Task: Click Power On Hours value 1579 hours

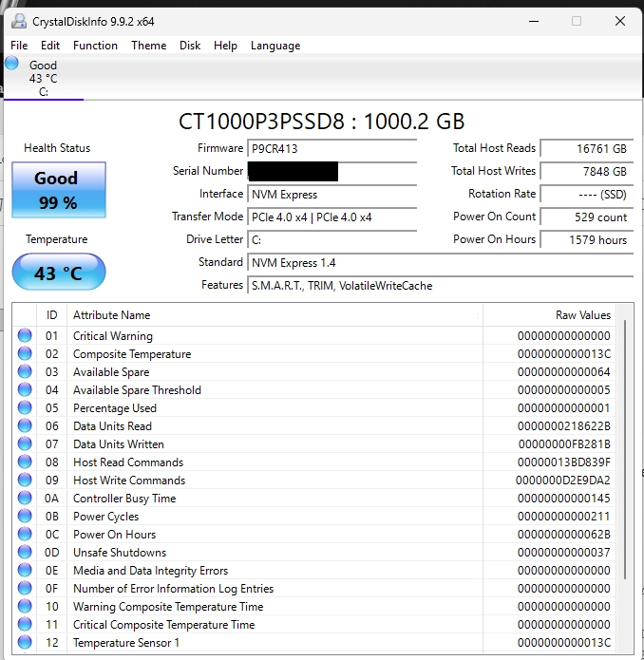Action: click(x=587, y=239)
